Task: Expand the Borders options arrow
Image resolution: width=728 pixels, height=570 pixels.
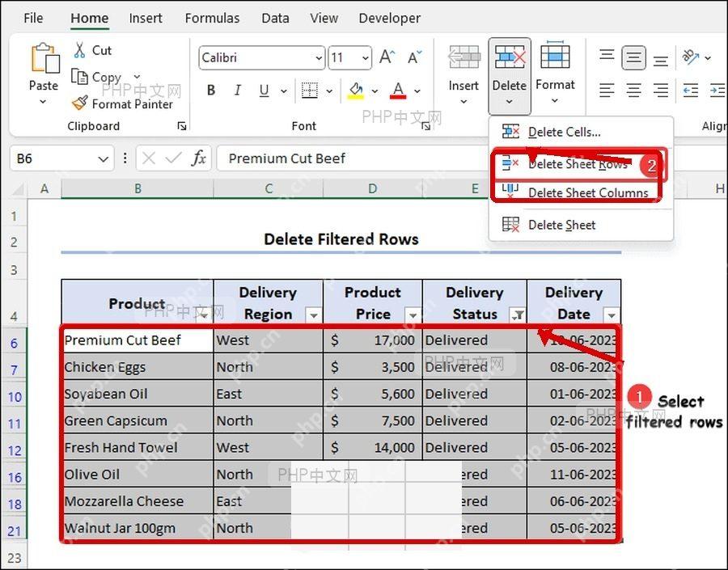Action: tap(329, 91)
